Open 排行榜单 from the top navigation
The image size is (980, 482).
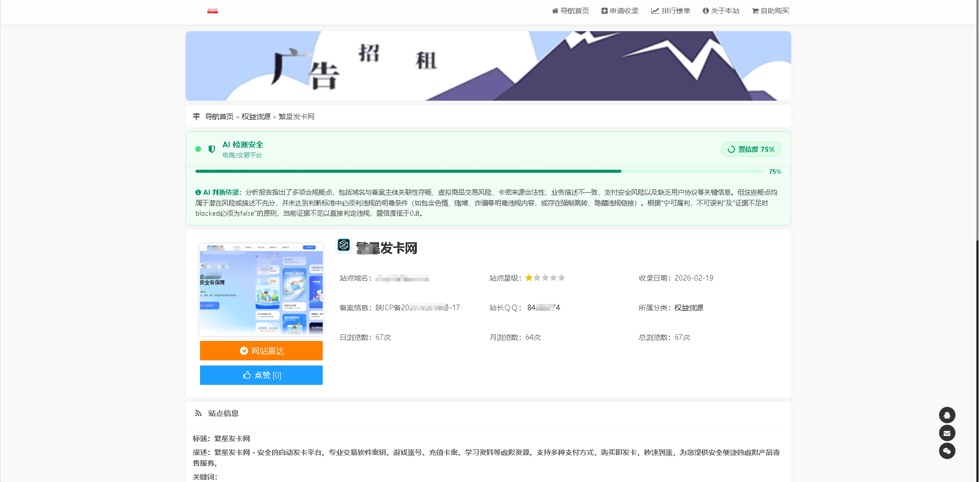671,10
